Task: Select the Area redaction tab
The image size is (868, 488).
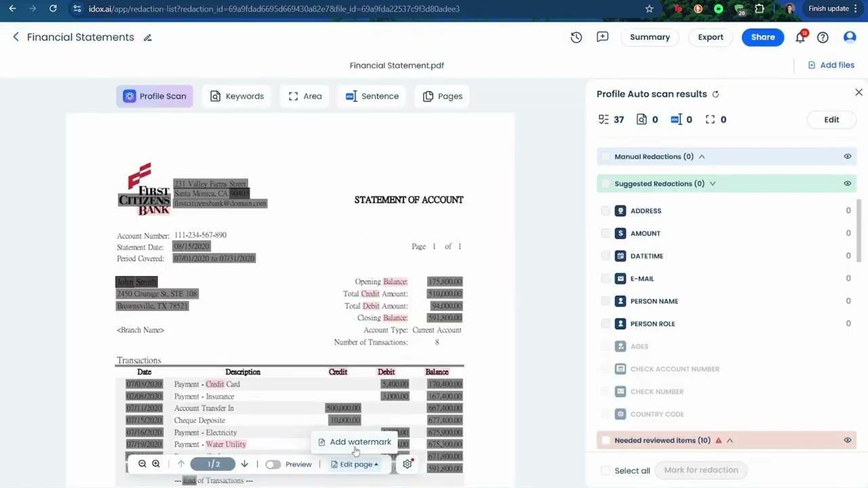Action: pos(305,96)
